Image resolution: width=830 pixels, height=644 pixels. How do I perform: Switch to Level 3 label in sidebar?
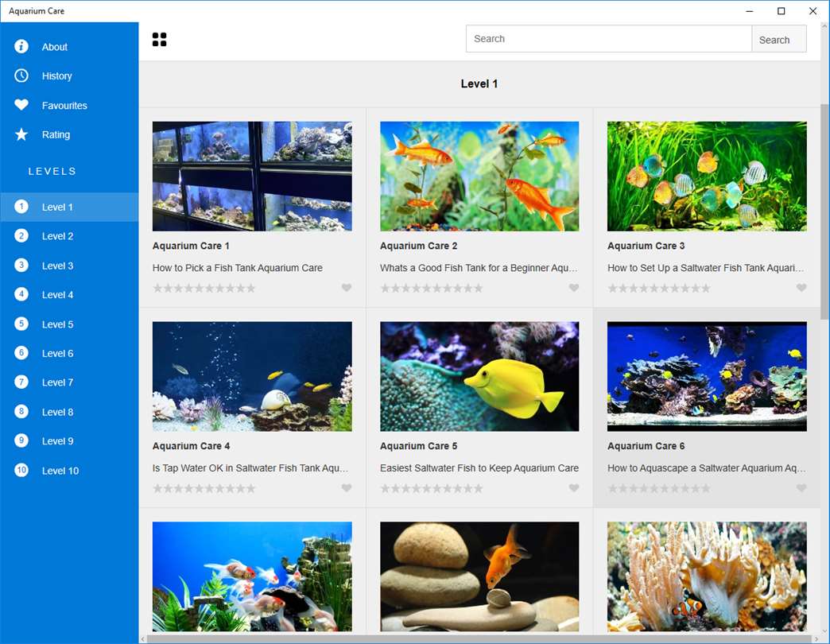[x=58, y=266]
